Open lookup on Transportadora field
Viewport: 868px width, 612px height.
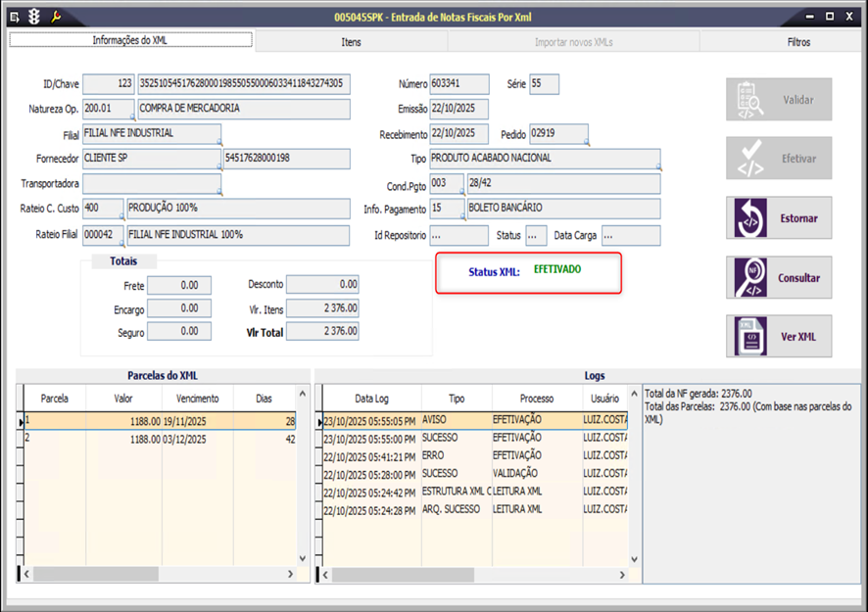pyautogui.click(x=219, y=192)
